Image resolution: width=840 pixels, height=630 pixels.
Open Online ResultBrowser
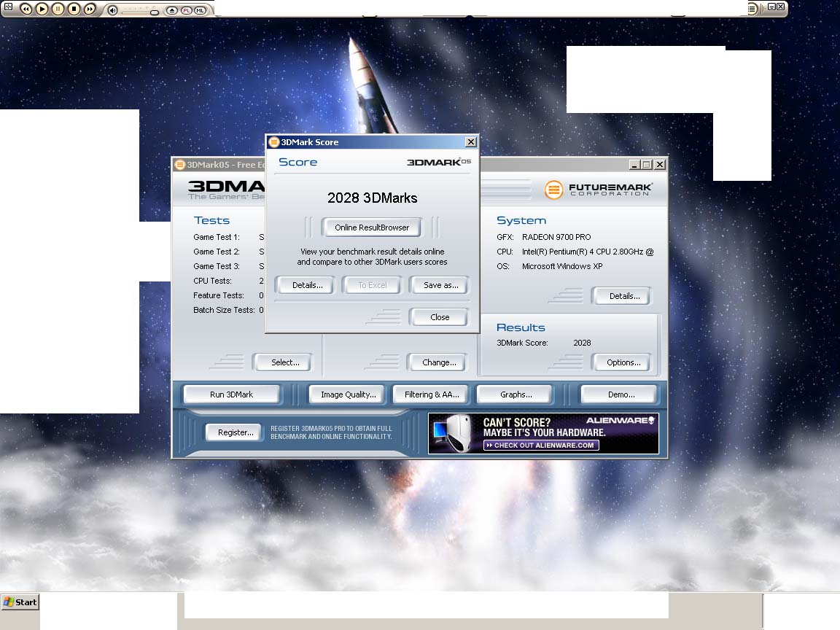pos(372,227)
